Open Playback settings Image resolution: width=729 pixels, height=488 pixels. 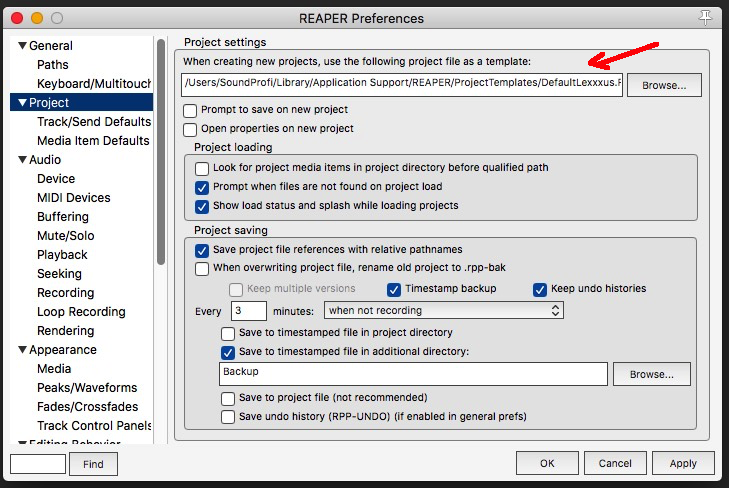point(62,255)
